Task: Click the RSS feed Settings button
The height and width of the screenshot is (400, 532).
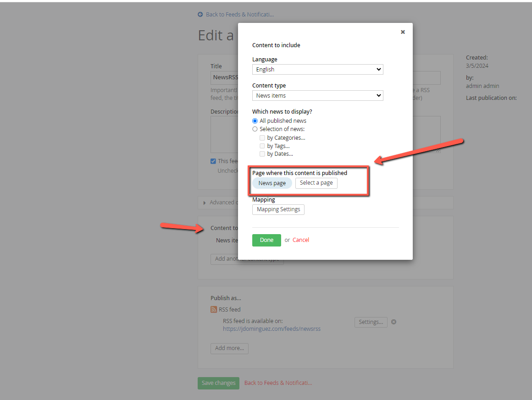Action: tap(371, 322)
